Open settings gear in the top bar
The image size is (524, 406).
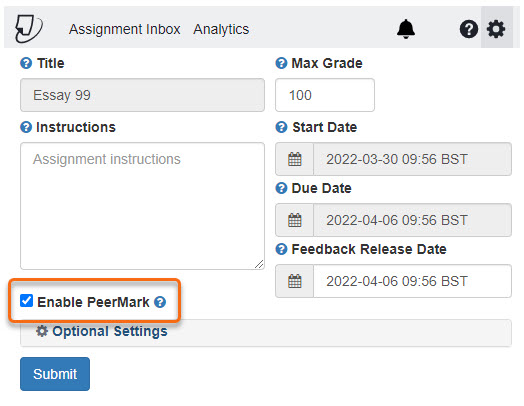point(496,29)
